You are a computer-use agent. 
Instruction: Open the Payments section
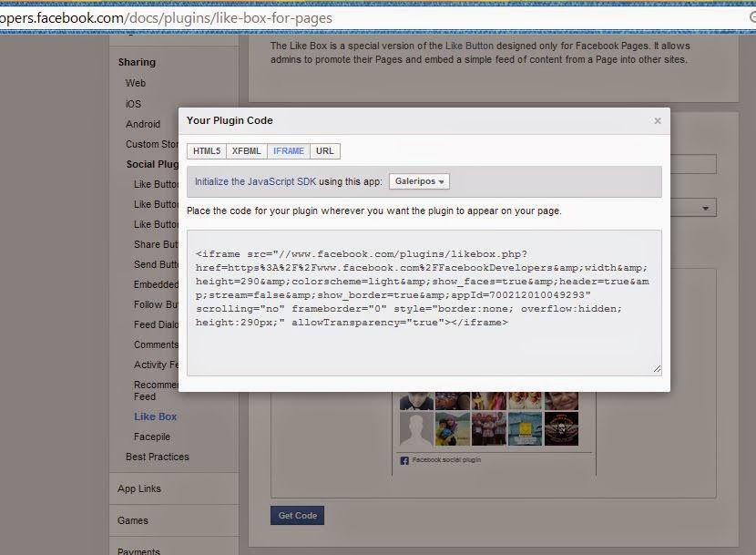pos(138,550)
